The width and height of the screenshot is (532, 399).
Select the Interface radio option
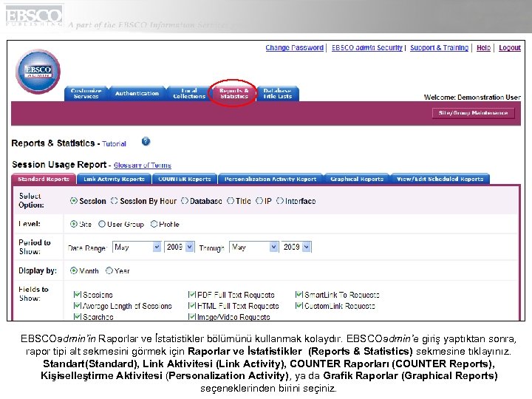point(280,201)
